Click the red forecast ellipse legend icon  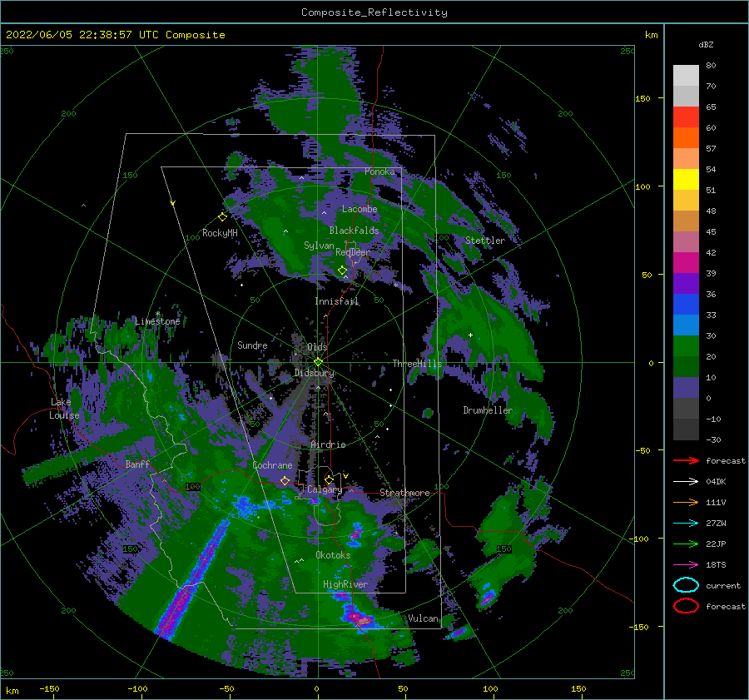[x=686, y=606]
